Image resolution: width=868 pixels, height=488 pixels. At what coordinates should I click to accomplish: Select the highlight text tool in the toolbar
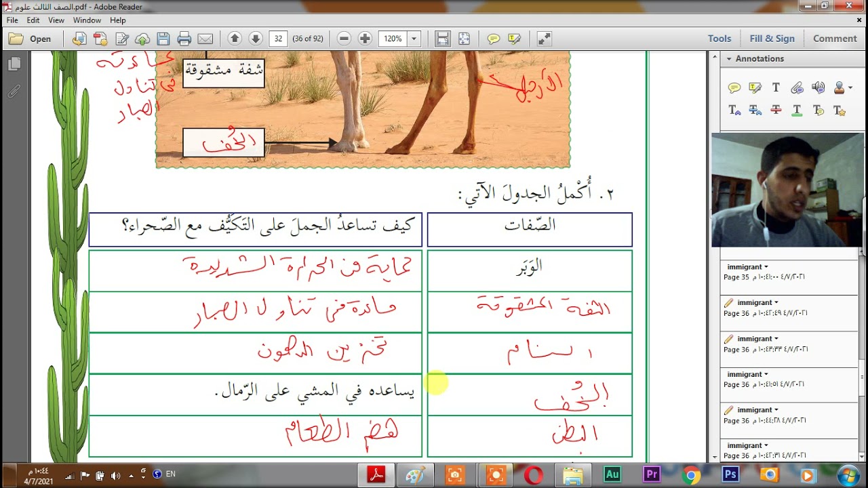(x=514, y=39)
